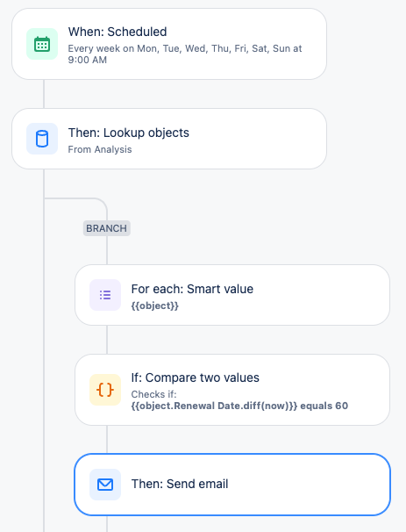
Task: Click connector line between Scheduled and Lookup objects
Action: pyautogui.click(x=44, y=94)
